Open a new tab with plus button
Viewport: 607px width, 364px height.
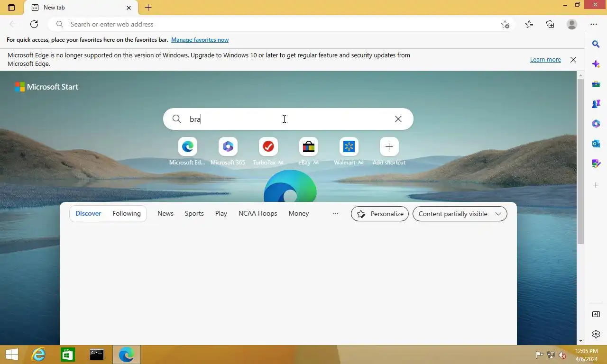[148, 8]
